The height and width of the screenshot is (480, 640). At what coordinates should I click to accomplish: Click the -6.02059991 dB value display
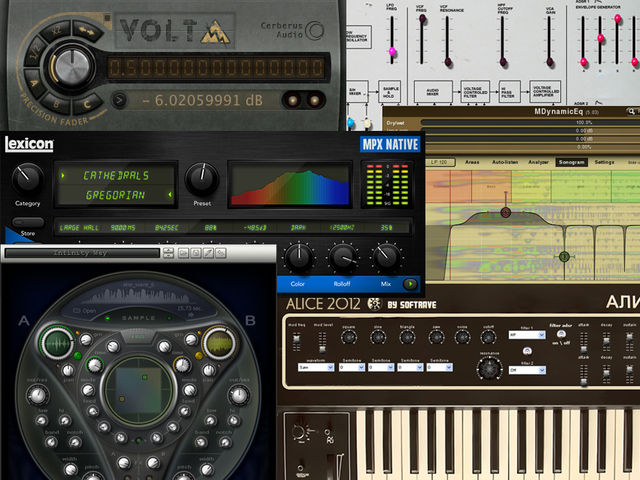202,100
